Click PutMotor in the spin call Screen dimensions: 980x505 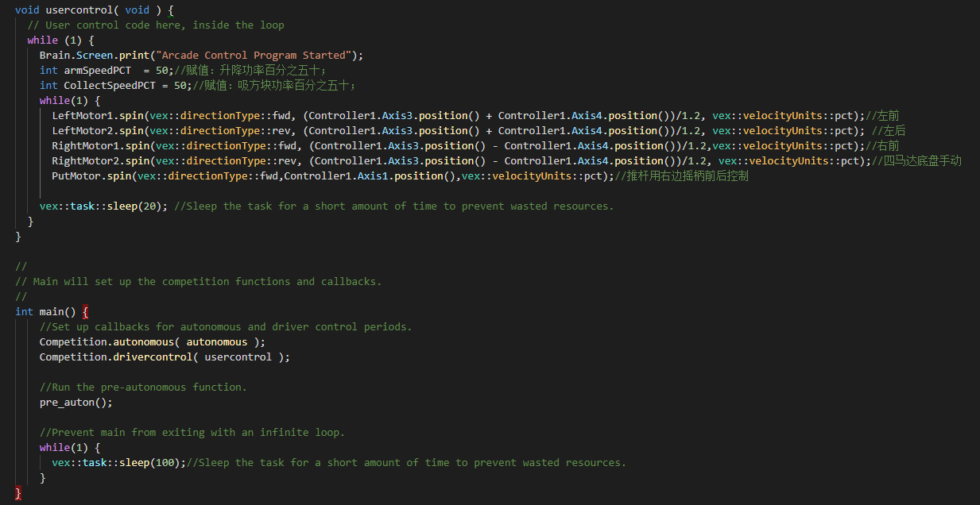coord(76,175)
